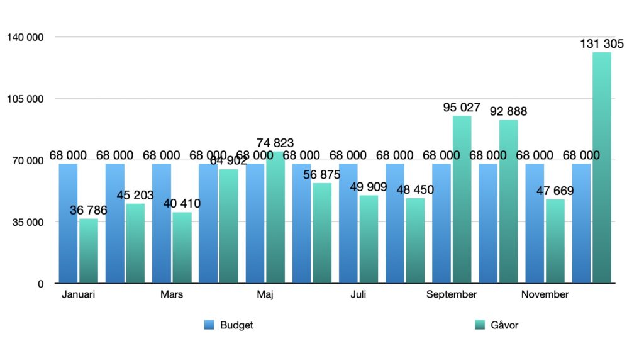Select the green bar labeled 95 027
Screen dimensions: 644x363
[462, 201]
